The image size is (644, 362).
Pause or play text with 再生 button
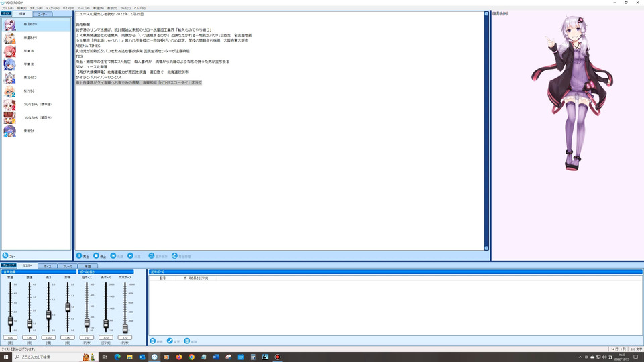click(x=83, y=256)
